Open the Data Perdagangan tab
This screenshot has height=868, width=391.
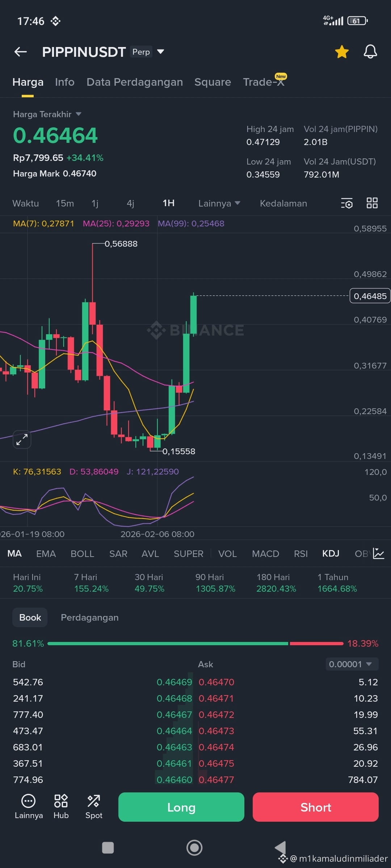[x=135, y=82]
